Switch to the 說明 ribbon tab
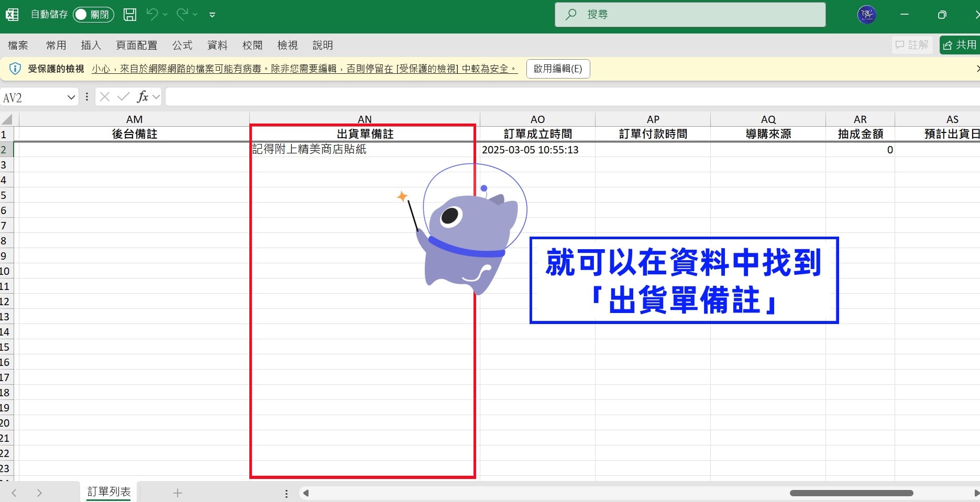This screenshot has height=502, width=980. click(x=323, y=46)
